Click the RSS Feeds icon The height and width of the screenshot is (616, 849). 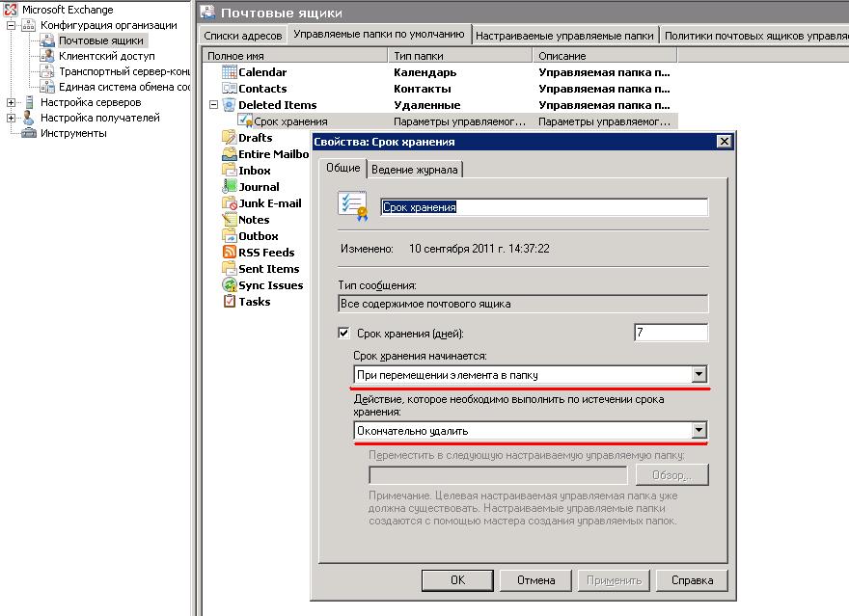[x=230, y=252]
